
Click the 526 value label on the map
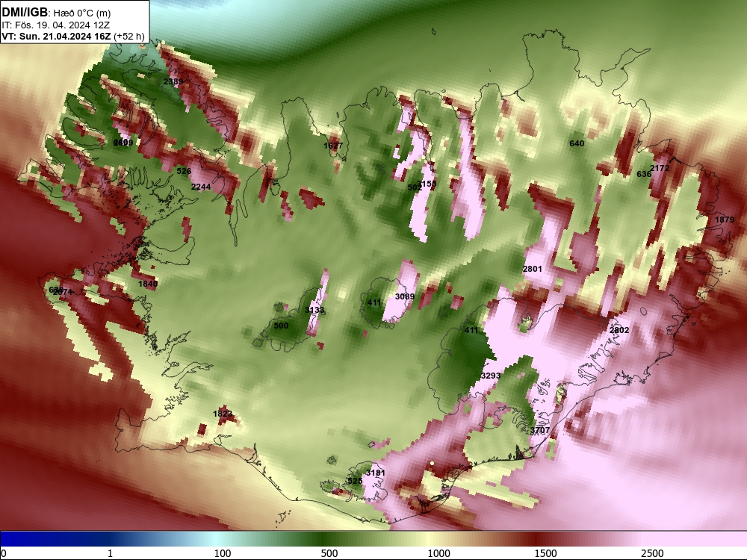184,171
